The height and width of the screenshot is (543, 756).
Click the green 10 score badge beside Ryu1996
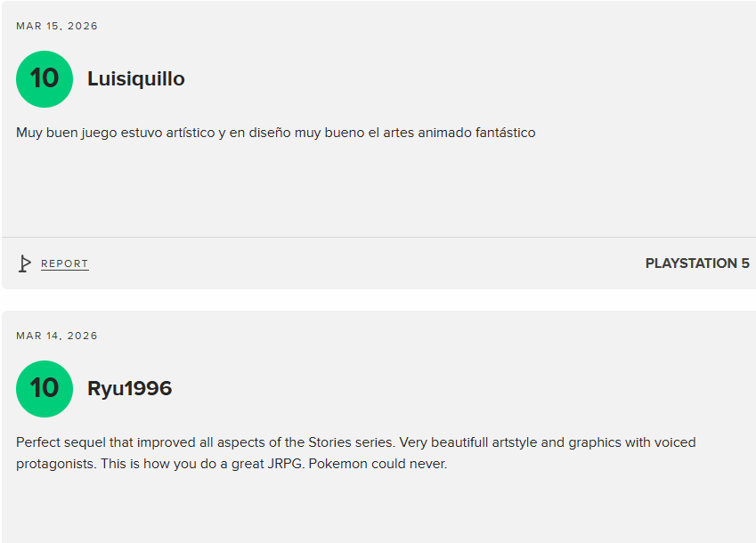click(45, 389)
